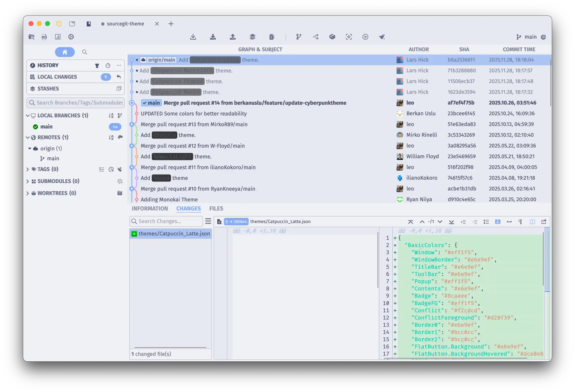Click the Stash changes toolbar icon
The image size is (575, 392).
click(x=252, y=37)
